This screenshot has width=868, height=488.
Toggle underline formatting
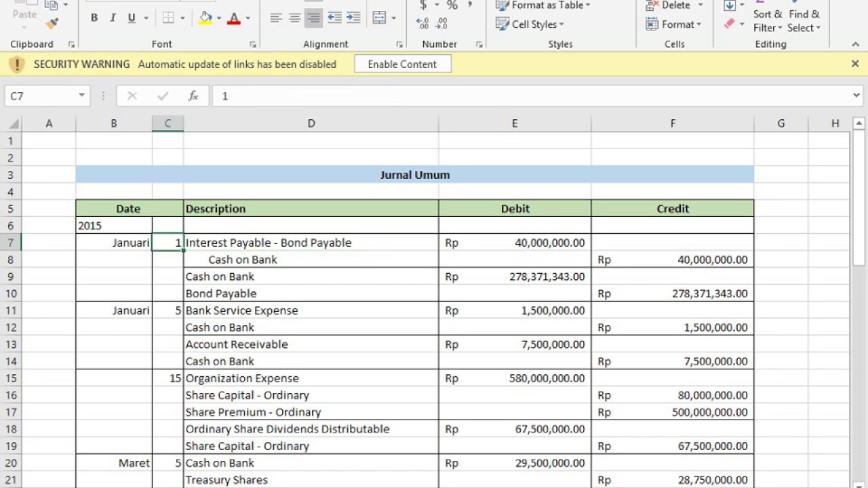tap(132, 18)
